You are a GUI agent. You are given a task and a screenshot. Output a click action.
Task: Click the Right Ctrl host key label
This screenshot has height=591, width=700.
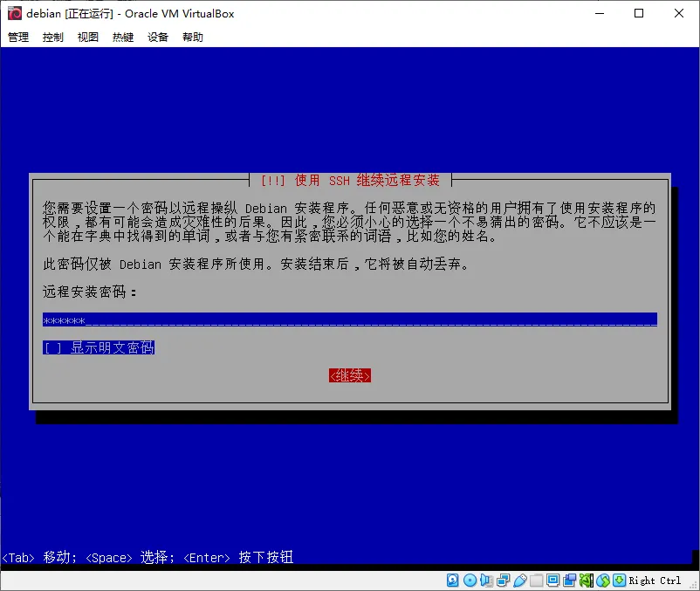pos(655,581)
